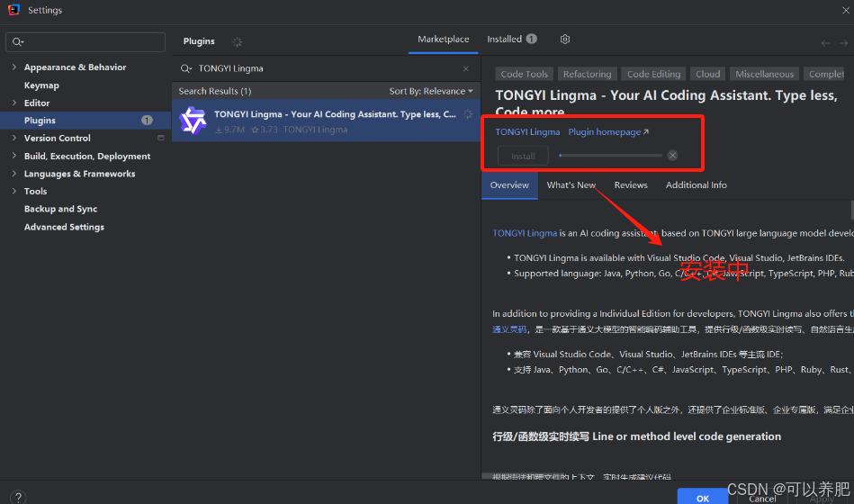Cancel the plugin installation progress
Screen dimensions: 854x504
[672, 156]
